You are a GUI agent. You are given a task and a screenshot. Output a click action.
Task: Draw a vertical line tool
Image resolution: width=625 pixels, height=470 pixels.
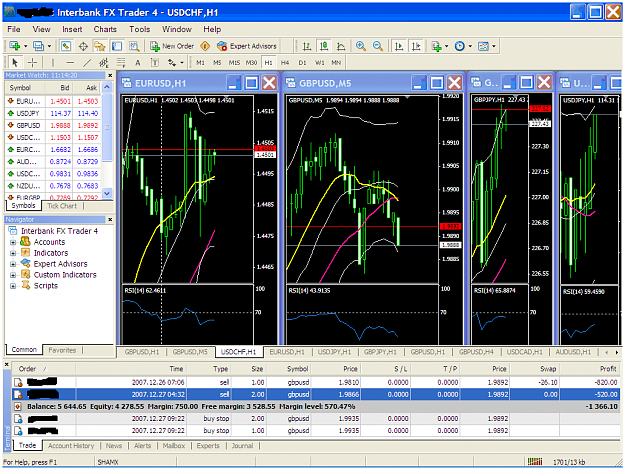coord(52,63)
